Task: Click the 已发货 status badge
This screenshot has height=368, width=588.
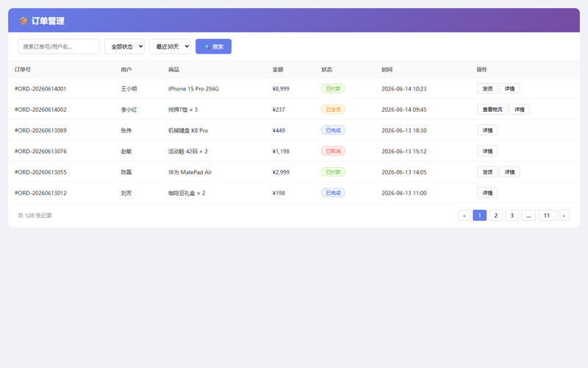Action: [333, 109]
